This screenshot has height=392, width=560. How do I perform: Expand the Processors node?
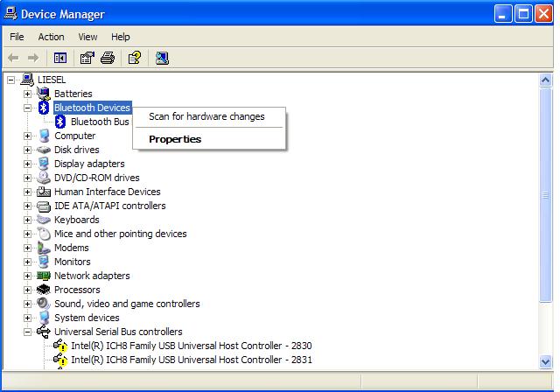click(27, 290)
